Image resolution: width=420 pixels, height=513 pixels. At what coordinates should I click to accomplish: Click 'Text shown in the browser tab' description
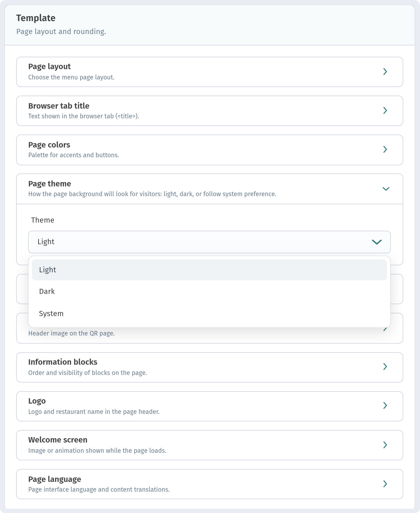pos(84,116)
